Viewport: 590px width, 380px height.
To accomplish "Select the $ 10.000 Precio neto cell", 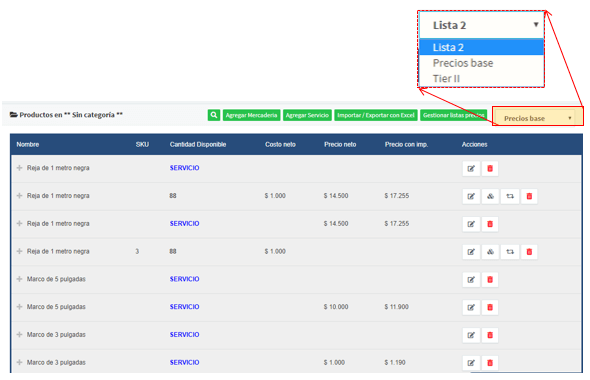I will point(336,307).
